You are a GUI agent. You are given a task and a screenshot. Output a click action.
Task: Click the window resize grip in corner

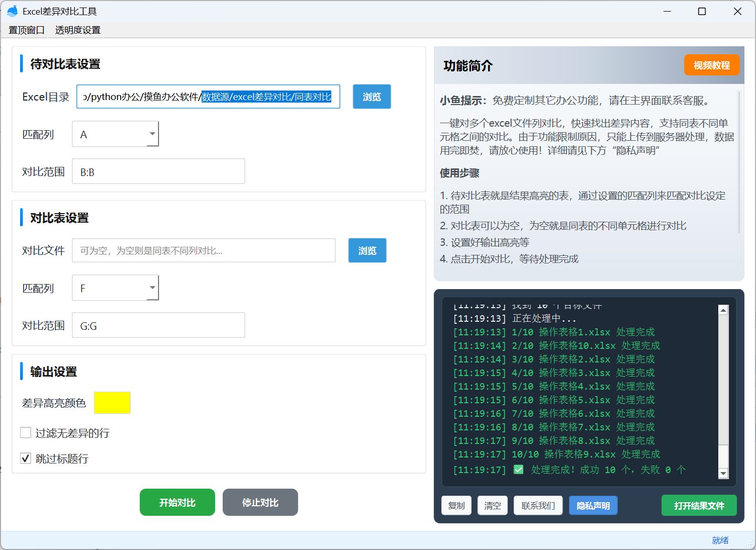tap(751, 545)
